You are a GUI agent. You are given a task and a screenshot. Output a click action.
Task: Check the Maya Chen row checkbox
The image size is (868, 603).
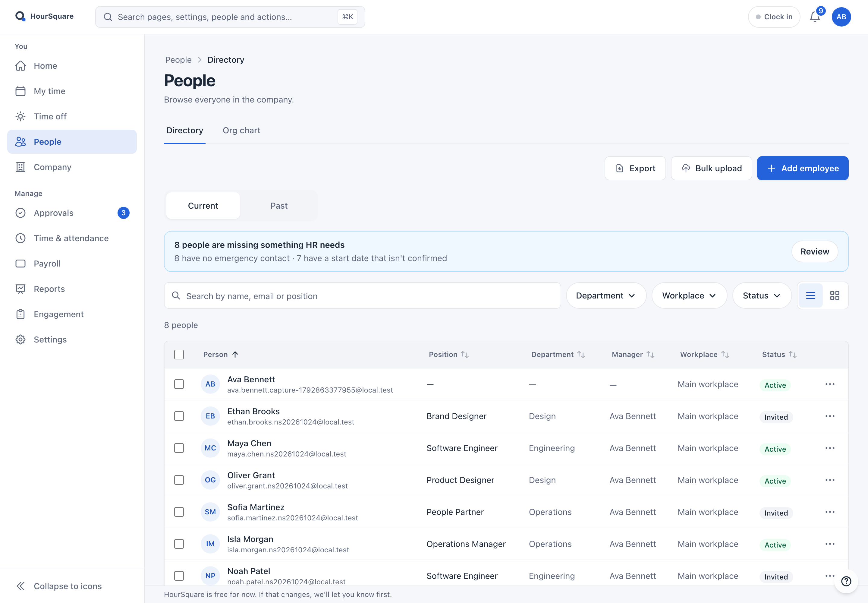point(179,448)
